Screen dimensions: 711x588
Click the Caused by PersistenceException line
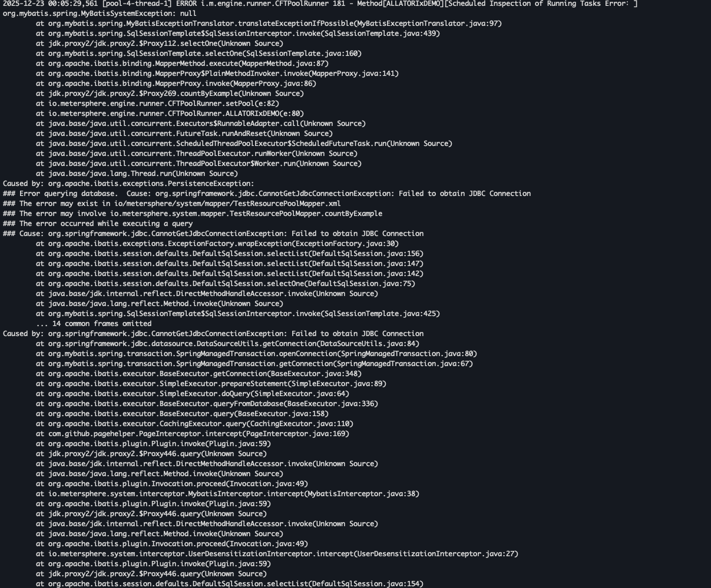pyautogui.click(x=128, y=184)
